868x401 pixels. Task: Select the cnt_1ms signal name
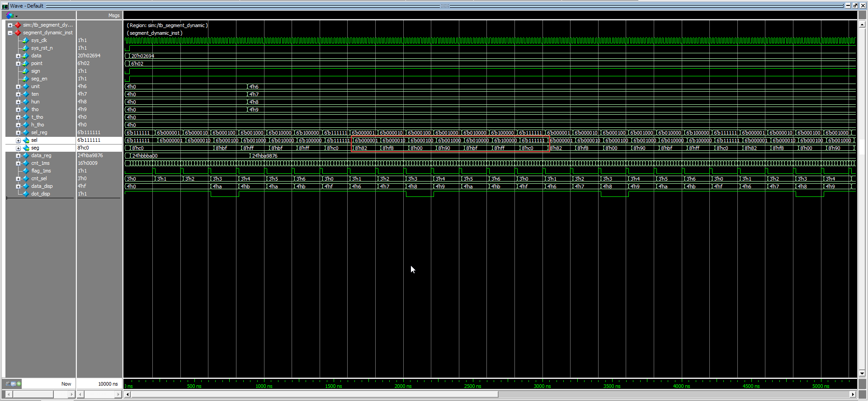tap(40, 163)
